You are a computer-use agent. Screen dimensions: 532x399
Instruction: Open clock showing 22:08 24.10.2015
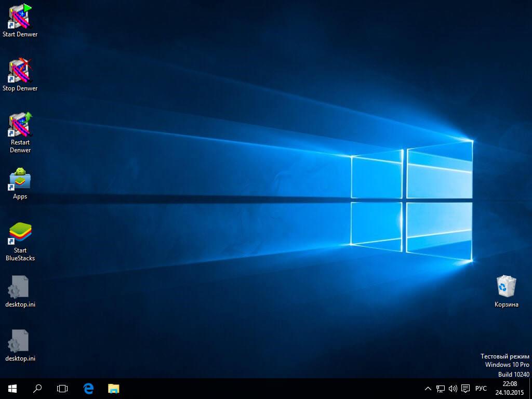[510, 389]
